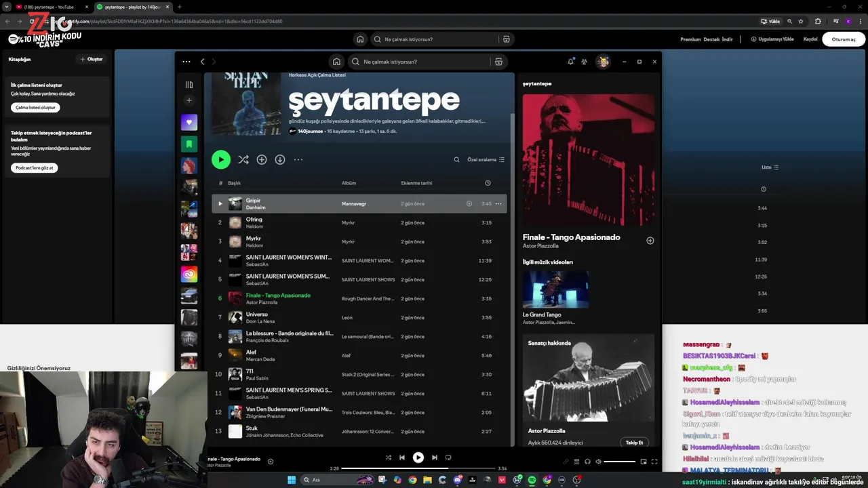This screenshot has height=488, width=868.
Task: Open the 140journos playlist owner link
Action: point(311,131)
